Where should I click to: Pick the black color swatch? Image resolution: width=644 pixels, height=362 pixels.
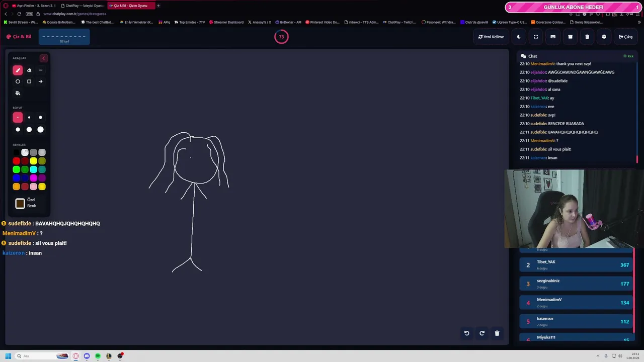[16, 152]
